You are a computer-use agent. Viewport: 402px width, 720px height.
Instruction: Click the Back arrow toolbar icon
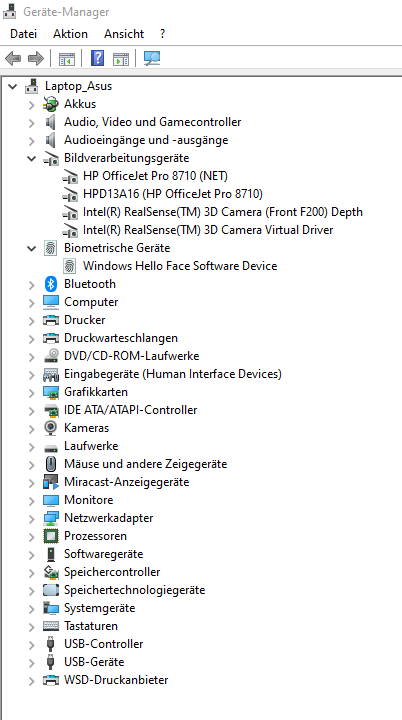[13, 58]
